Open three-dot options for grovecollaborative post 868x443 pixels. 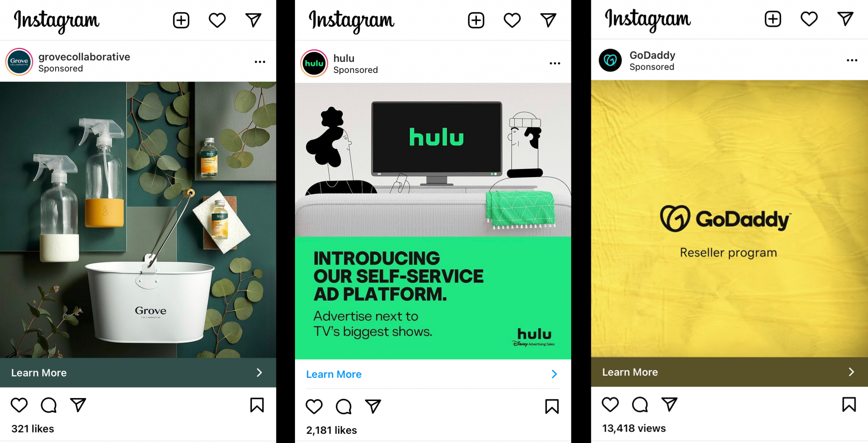click(260, 62)
